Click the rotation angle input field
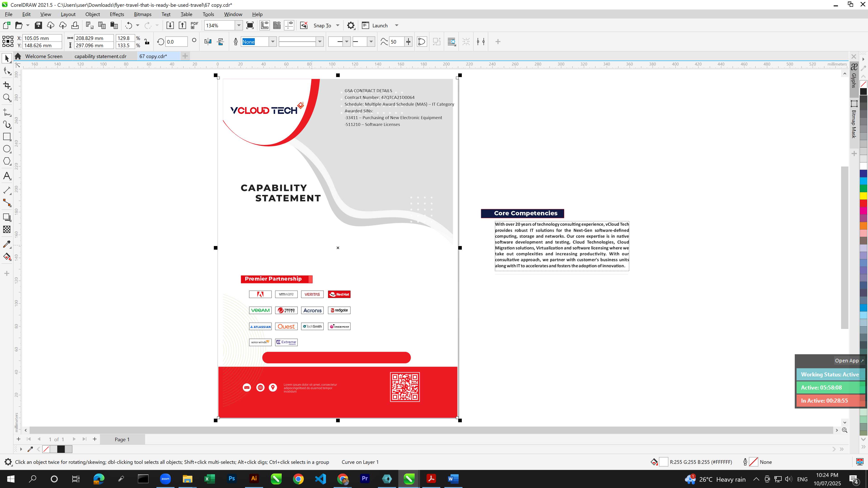The image size is (868, 488). pyautogui.click(x=177, y=42)
